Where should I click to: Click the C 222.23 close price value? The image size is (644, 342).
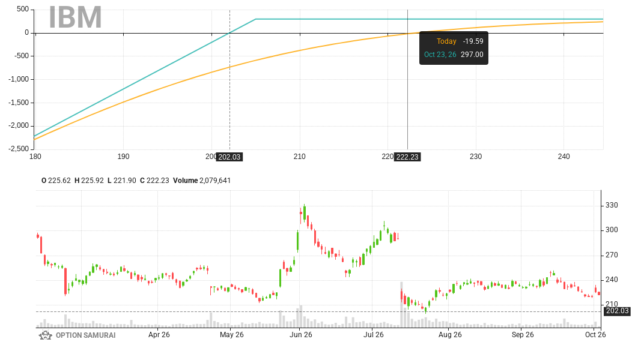point(154,181)
